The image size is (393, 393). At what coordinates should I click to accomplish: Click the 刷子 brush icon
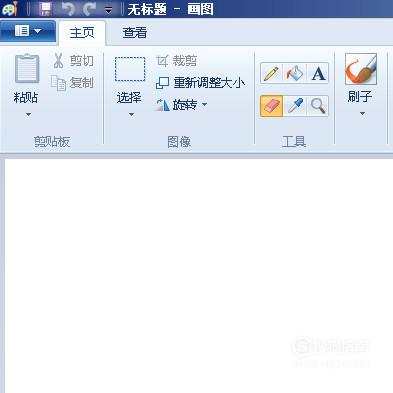(361, 69)
